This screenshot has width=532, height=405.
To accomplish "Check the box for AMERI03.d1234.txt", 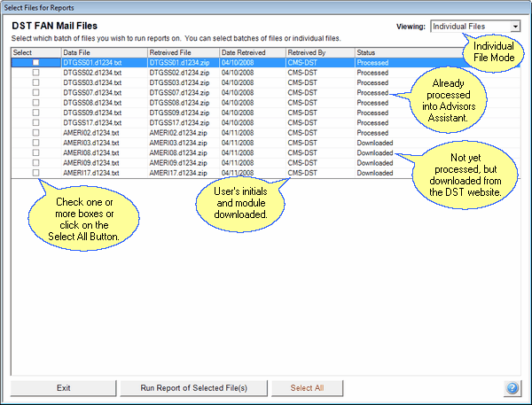I will (x=35, y=143).
